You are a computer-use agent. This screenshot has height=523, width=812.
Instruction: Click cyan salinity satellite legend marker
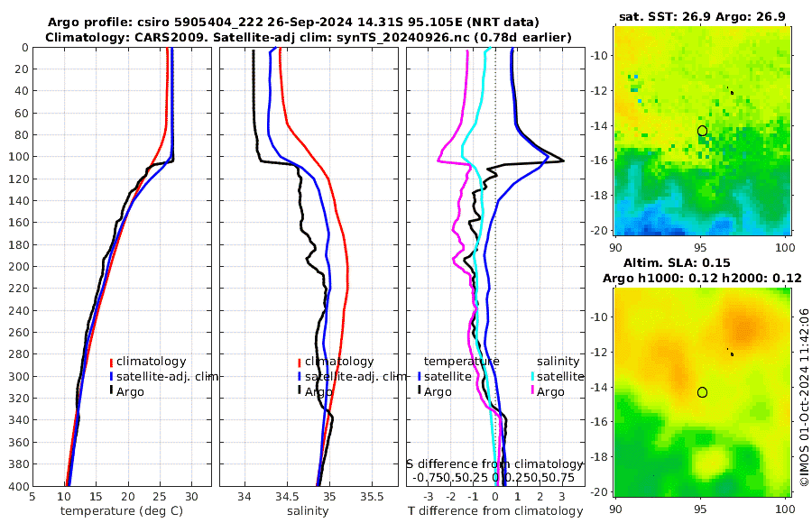532,377
